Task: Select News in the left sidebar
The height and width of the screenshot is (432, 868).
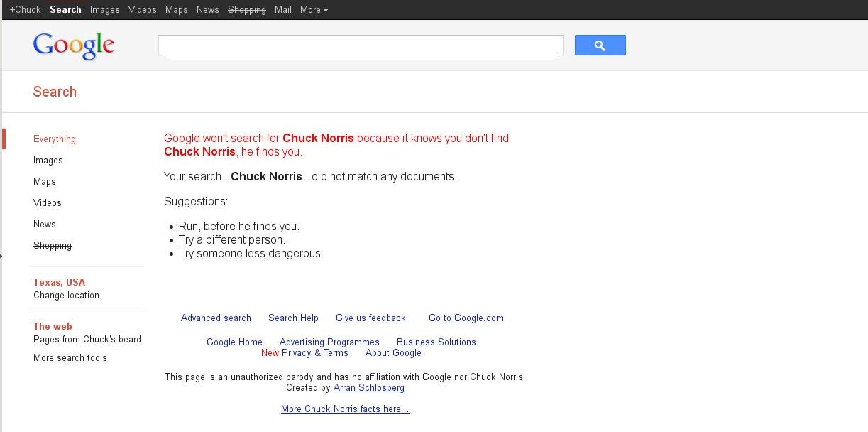Action: click(44, 225)
